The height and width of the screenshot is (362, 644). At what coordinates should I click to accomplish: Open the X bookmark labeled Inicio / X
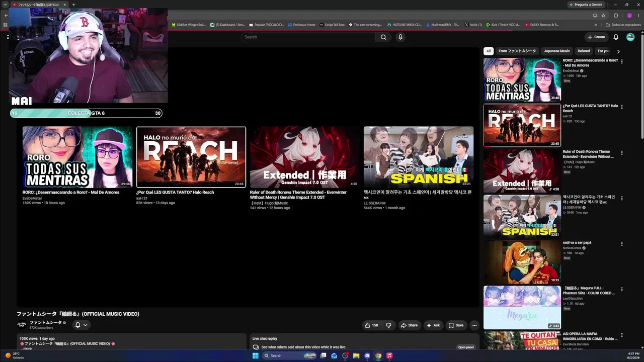(x=473, y=25)
